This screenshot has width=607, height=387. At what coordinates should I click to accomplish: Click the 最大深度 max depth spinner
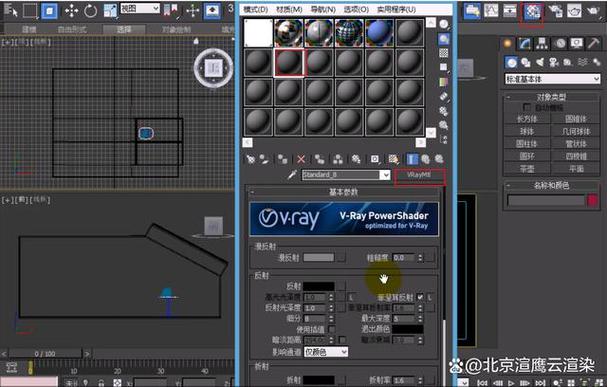420,319
